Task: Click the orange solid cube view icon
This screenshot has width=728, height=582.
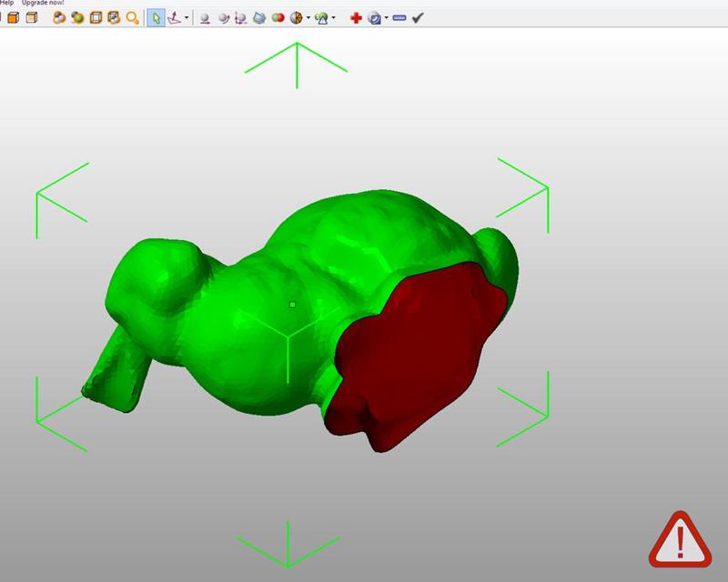Action: (x=14, y=18)
